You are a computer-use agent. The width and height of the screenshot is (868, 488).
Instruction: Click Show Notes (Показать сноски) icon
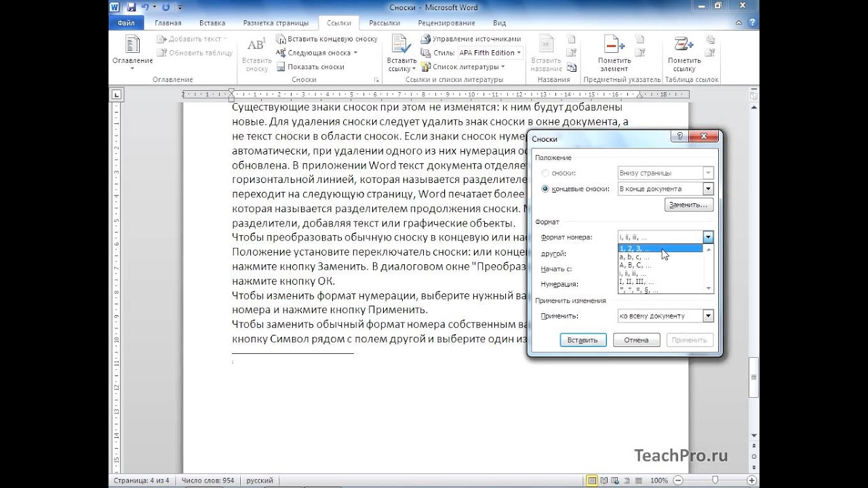click(x=281, y=67)
